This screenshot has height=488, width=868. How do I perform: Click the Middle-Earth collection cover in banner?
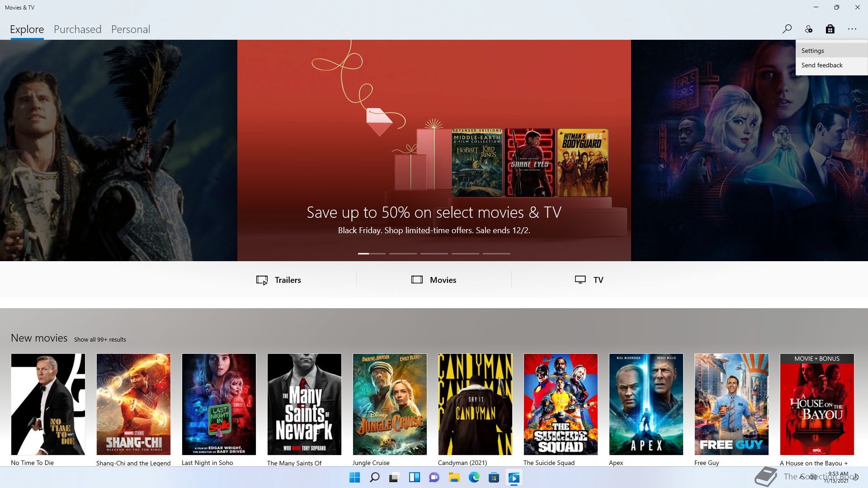click(x=477, y=163)
